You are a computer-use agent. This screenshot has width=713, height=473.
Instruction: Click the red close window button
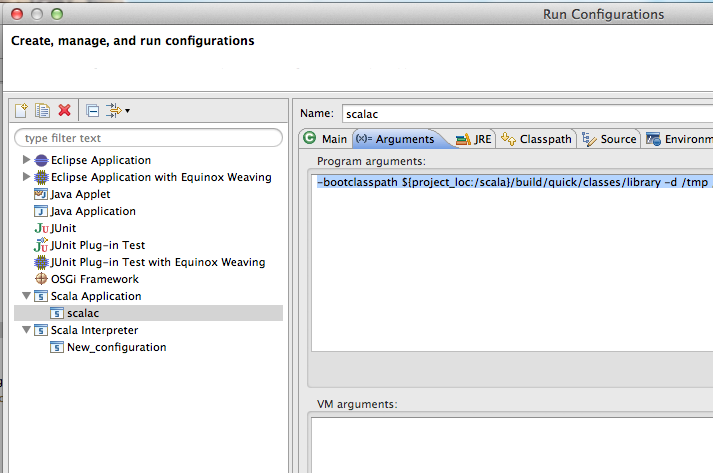(17, 14)
